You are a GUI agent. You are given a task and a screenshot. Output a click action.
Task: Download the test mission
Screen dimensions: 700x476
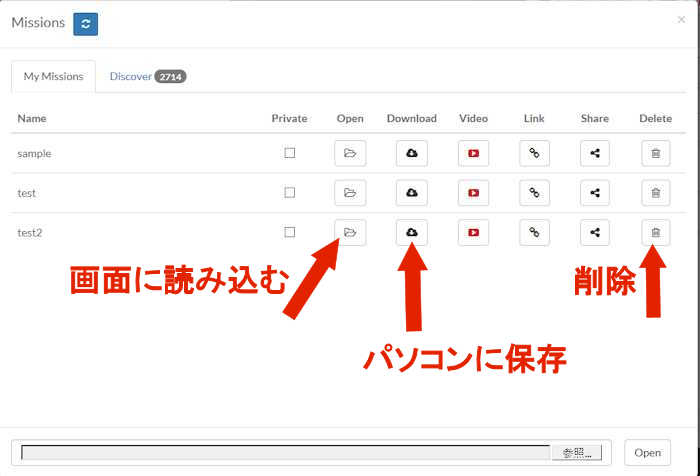(411, 193)
